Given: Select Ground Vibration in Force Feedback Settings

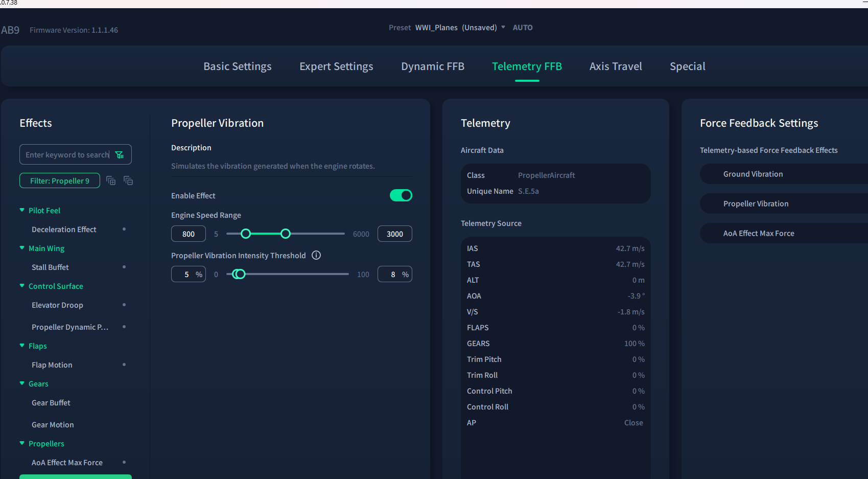Looking at the screenshot, I should pos(753,174).
